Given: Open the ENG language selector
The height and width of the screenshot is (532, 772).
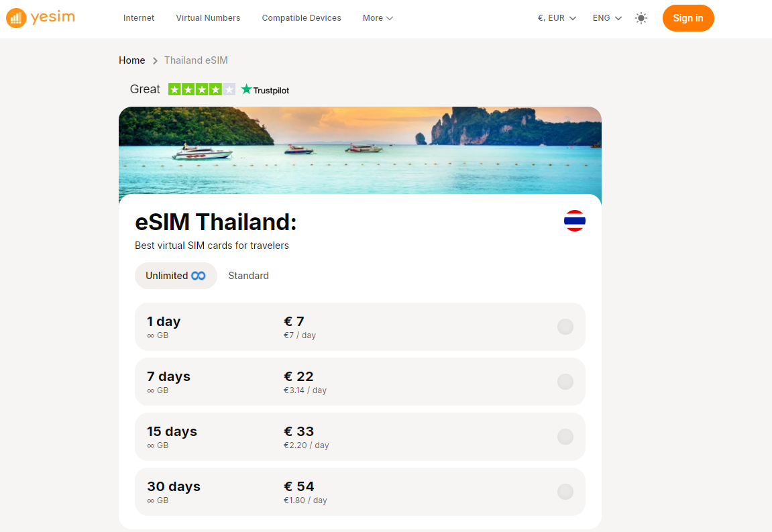Looking at the screenshot, I should point(606,18).
